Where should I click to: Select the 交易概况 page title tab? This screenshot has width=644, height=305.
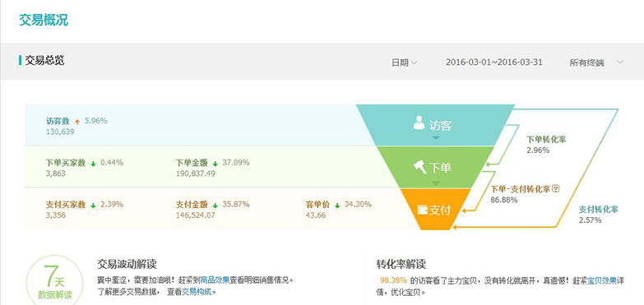44,20
